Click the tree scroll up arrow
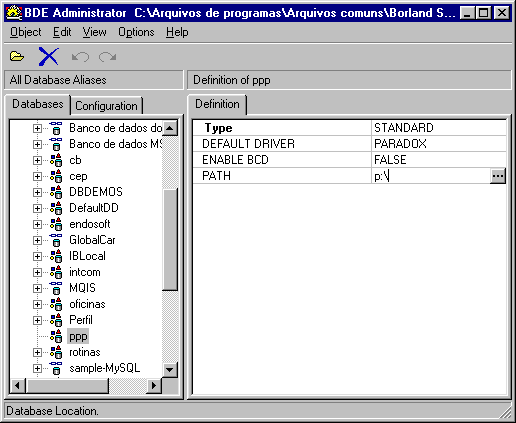The width and height of the screenshot is (516, 423). pos(170,128)
